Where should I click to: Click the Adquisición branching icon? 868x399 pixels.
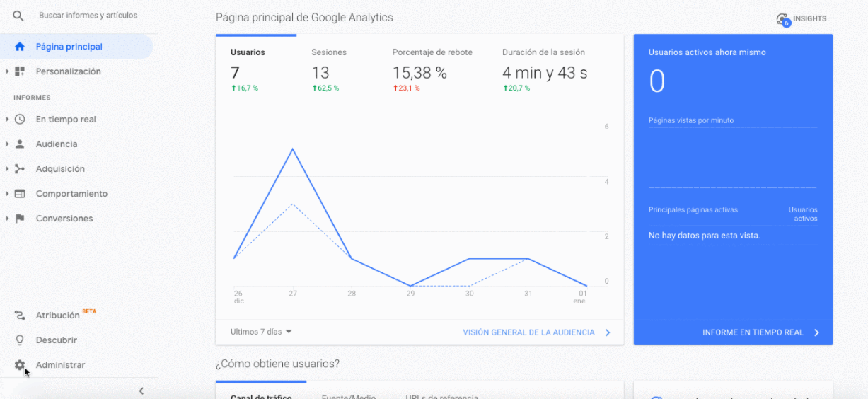(x=20, y=169)
